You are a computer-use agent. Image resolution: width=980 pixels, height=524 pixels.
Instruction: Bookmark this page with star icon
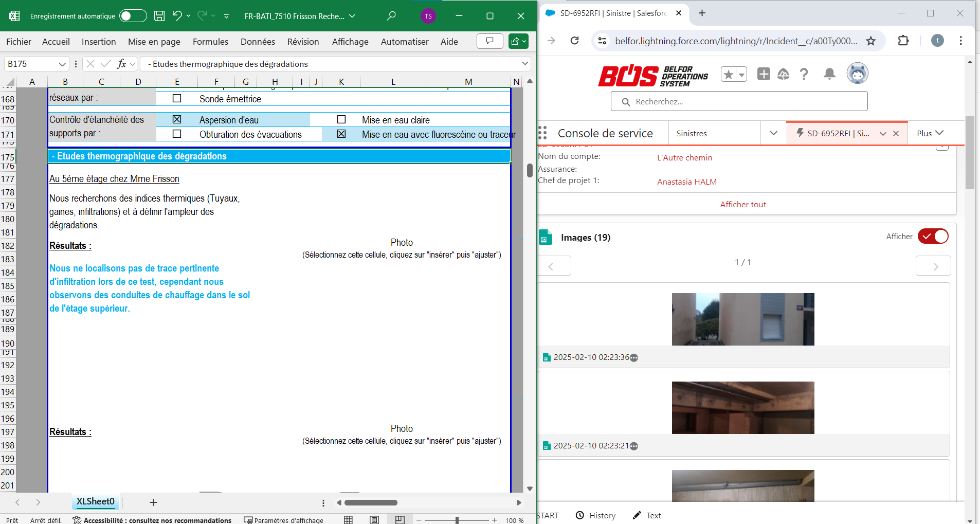[x=871, y=41]
